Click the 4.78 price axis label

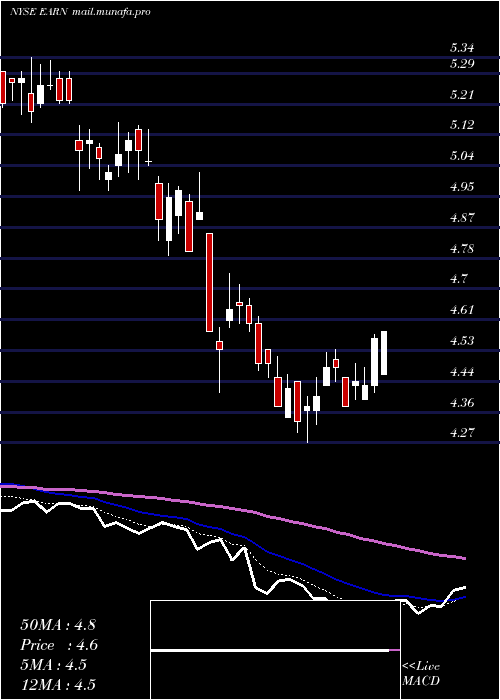(462, 248)
